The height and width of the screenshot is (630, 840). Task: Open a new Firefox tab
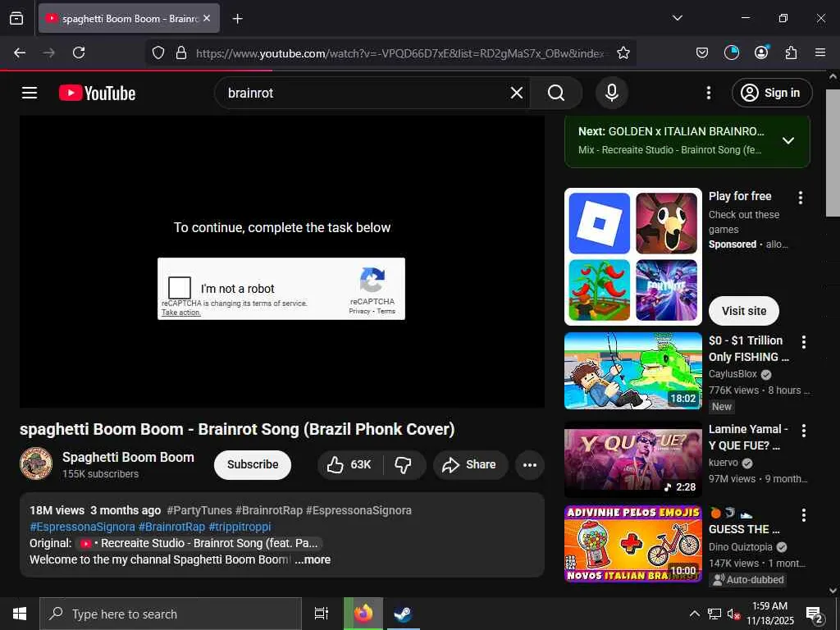click(237, 19)
